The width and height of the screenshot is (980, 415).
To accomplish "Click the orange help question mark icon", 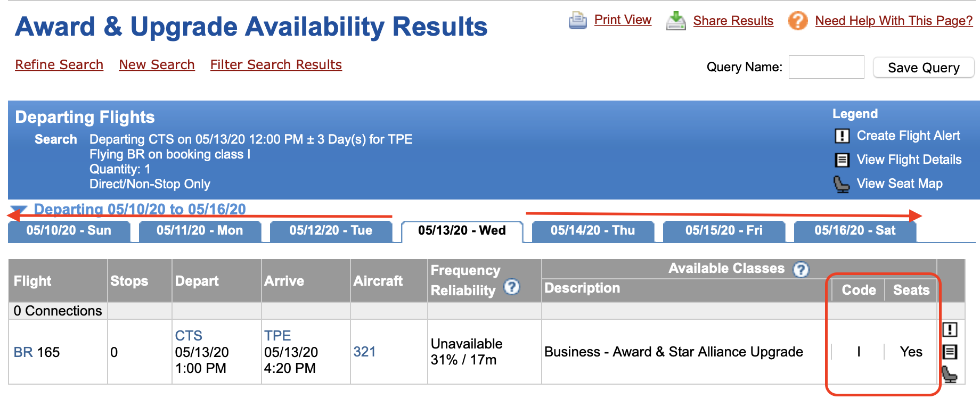I will [x=798, y=21].
